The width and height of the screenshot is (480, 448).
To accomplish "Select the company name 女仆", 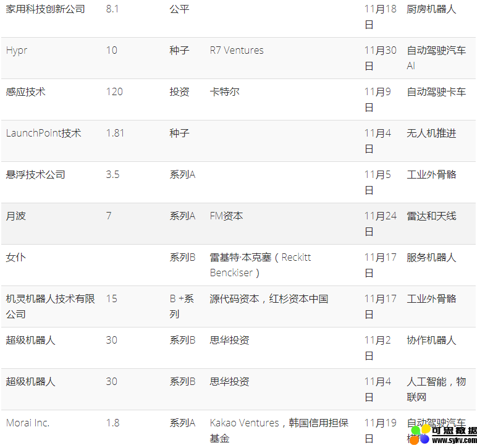I will click(16, 257).
